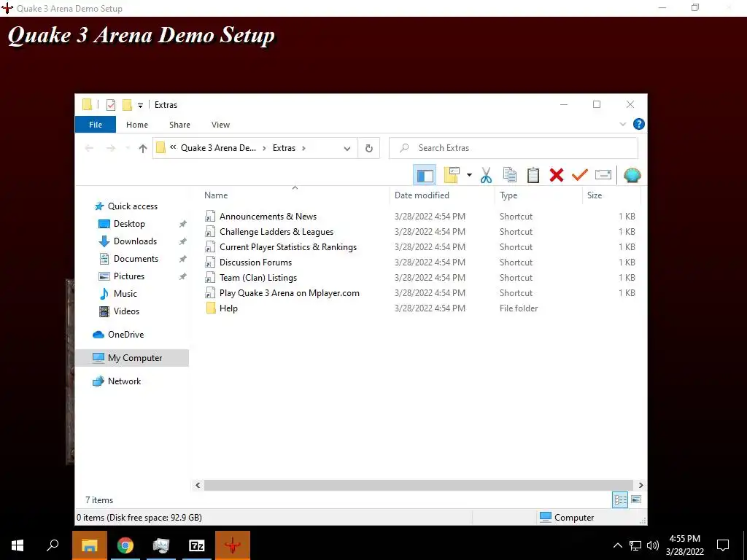The image size is (747, 560).
Task: Open the View ribbon tab
Action: point(220,125)
